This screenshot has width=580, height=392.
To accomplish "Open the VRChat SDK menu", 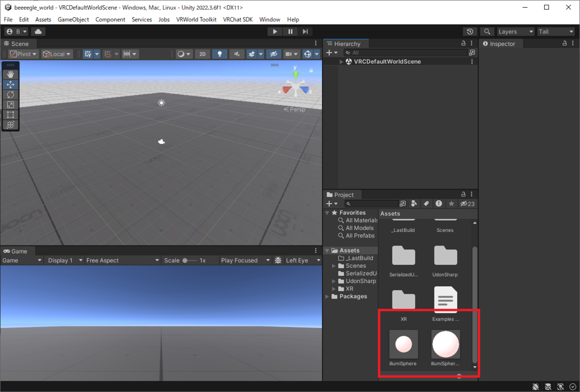I will (238, 19).
